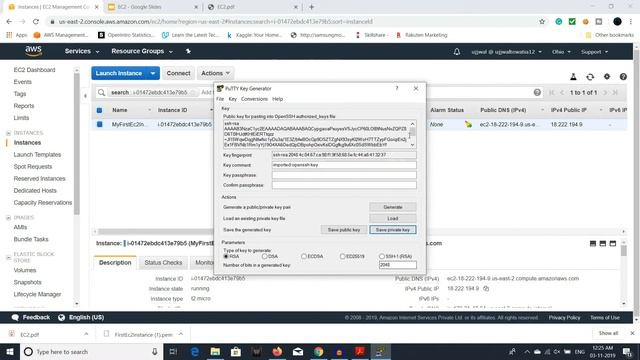640x360 pixels.
Task: Select the DSA key type
Action: point(264,256)
